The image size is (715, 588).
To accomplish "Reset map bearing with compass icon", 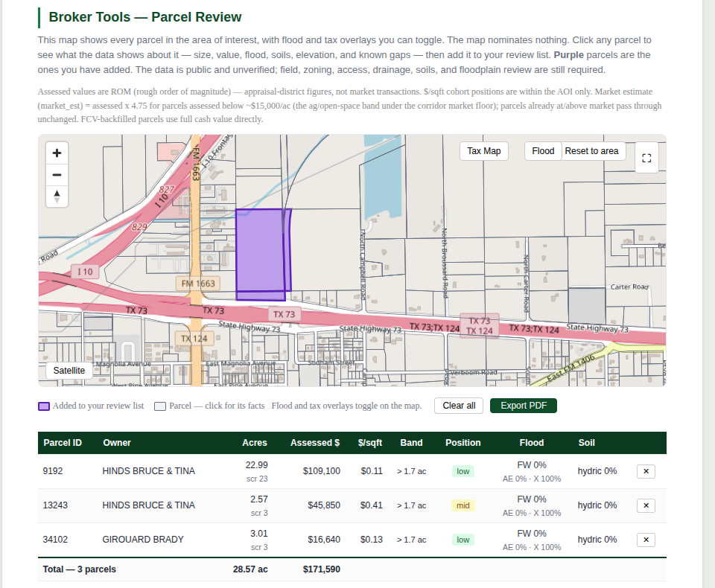I will [57, 196].
